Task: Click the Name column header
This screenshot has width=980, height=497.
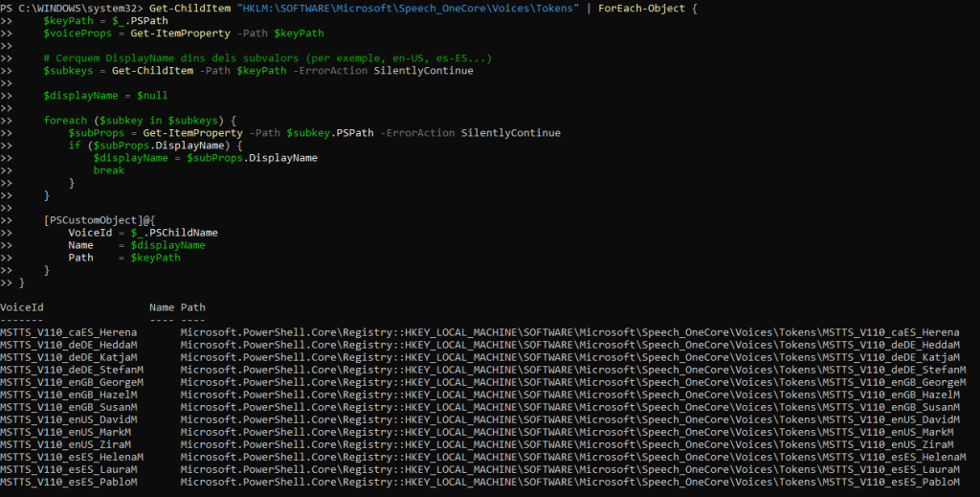Action: [162, 307]
